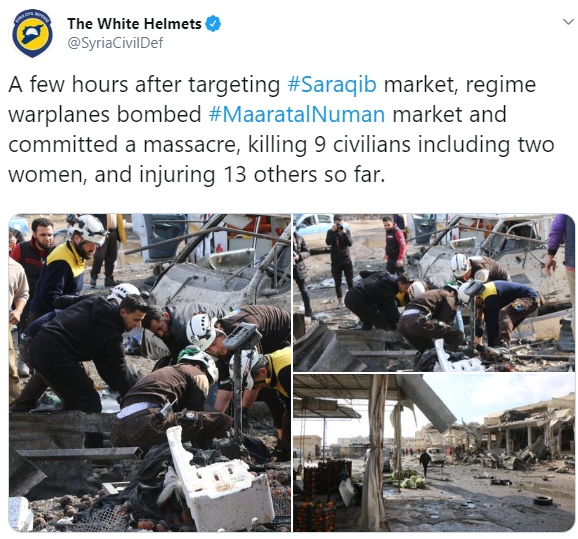Viewport: 578px width, 539px height.
Task: Click the tire lying on street
Action: pos(543,501)
